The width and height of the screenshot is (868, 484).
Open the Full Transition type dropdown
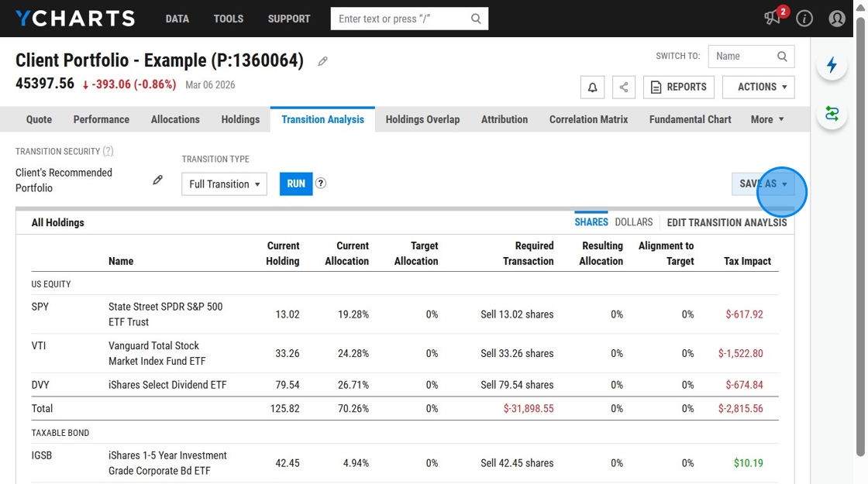coord(224,184)
